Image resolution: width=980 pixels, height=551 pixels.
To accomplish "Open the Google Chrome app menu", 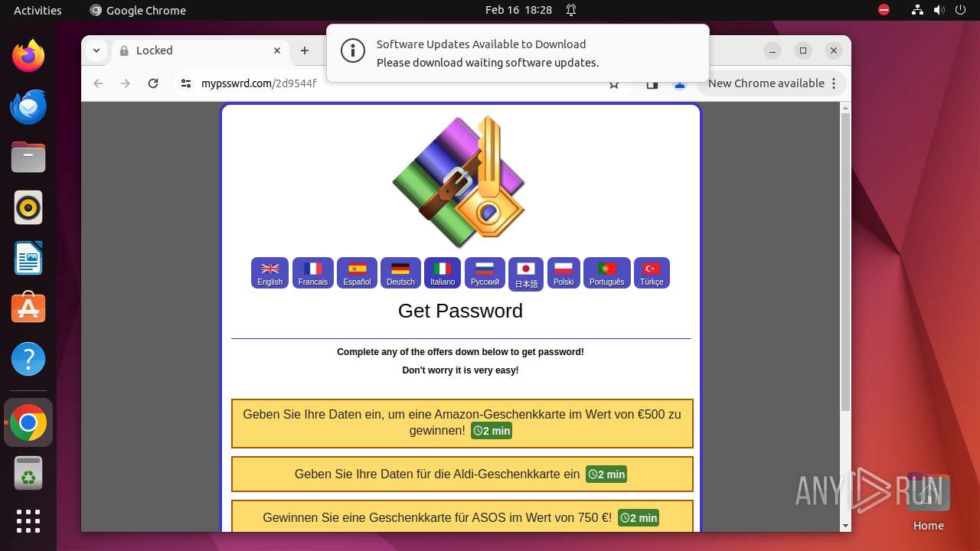I will [138, 10].
